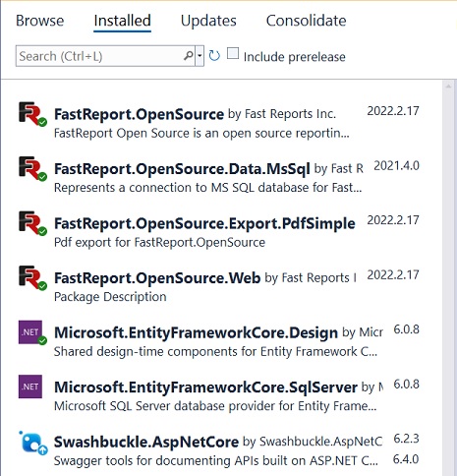The image size is (457, 476).
Task: Switch to the Consolidate tab
Action: [306, 21]
